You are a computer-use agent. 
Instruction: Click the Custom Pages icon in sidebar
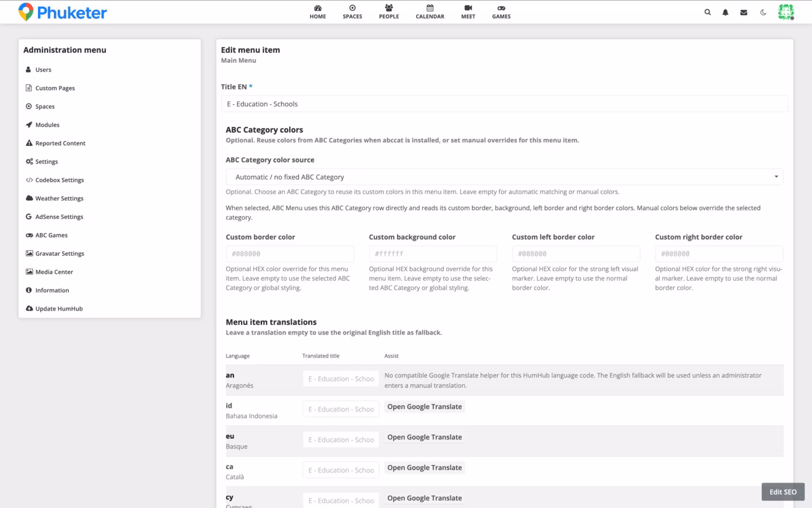click(x=29, y=88)
